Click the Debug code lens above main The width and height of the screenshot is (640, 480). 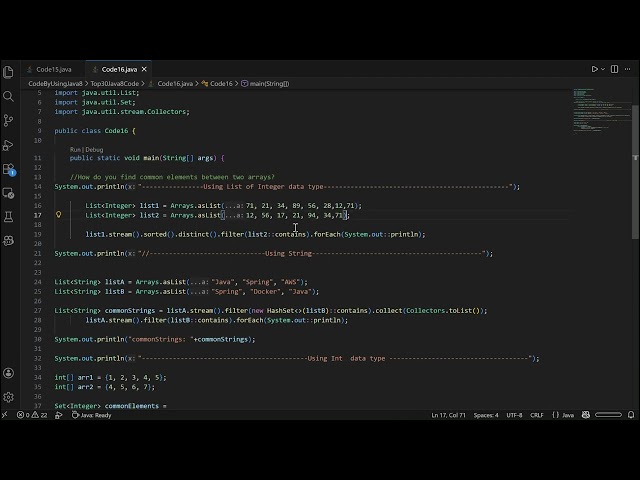point(94,149)
